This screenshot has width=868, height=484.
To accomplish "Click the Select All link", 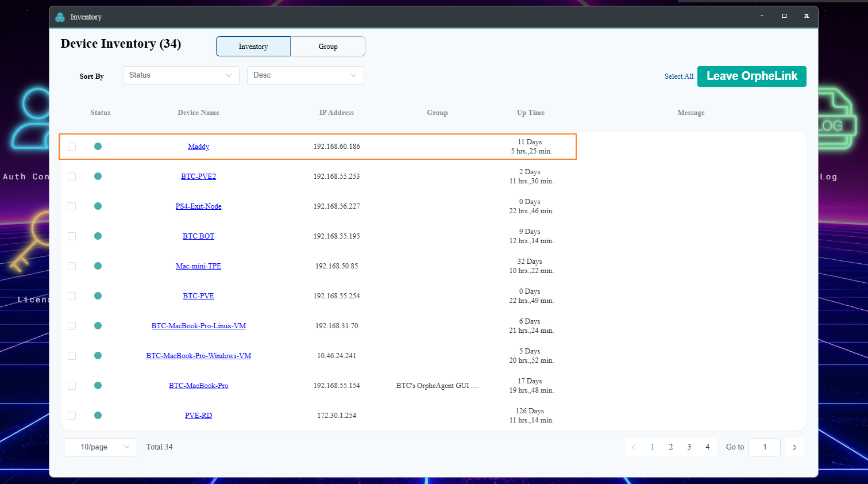I will [x=678, y=76].
